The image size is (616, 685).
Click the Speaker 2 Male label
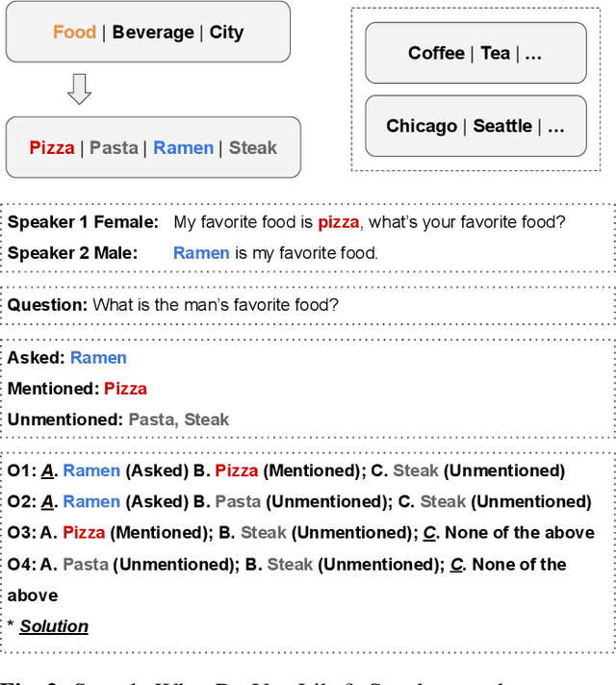tap(73, 253)
